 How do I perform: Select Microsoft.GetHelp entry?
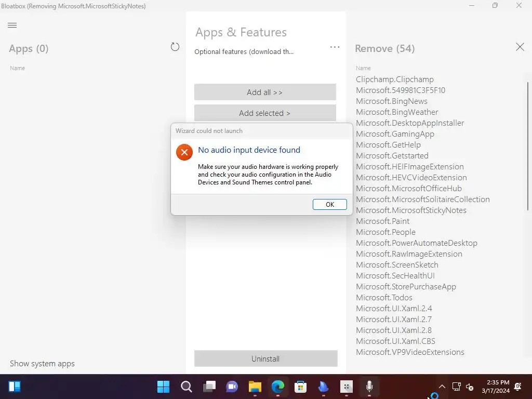388,145
